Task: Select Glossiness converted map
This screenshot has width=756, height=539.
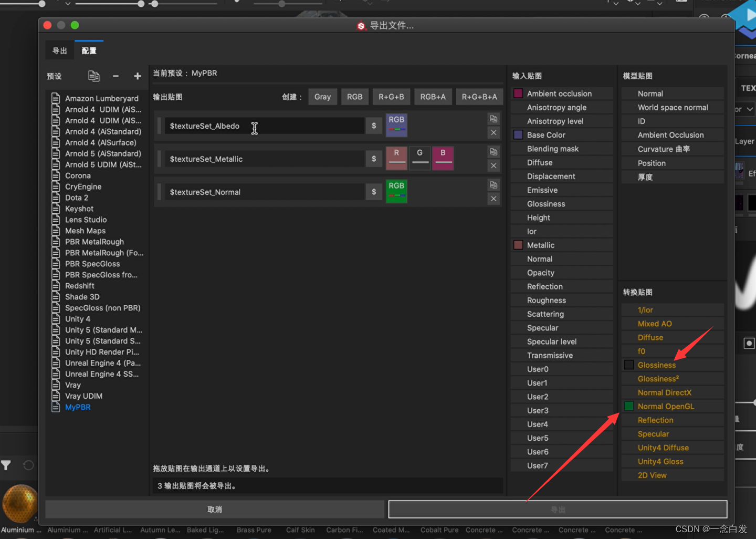Action: coord(673,365)
